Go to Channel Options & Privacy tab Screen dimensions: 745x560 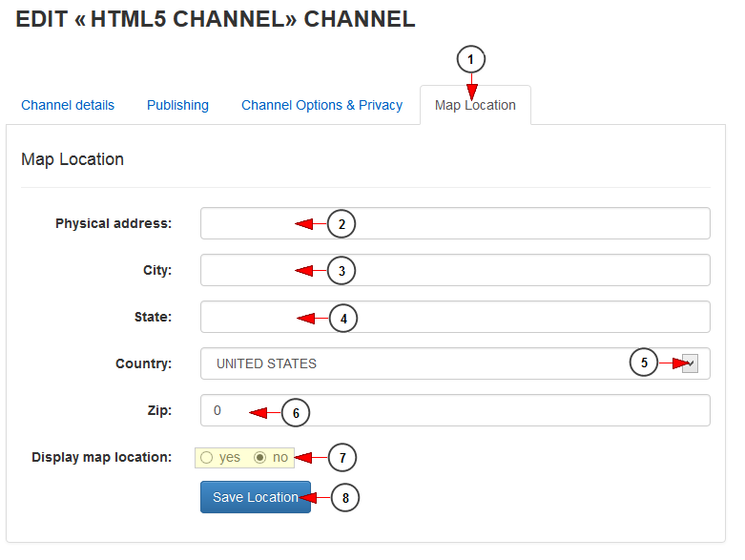click(321, 105)
